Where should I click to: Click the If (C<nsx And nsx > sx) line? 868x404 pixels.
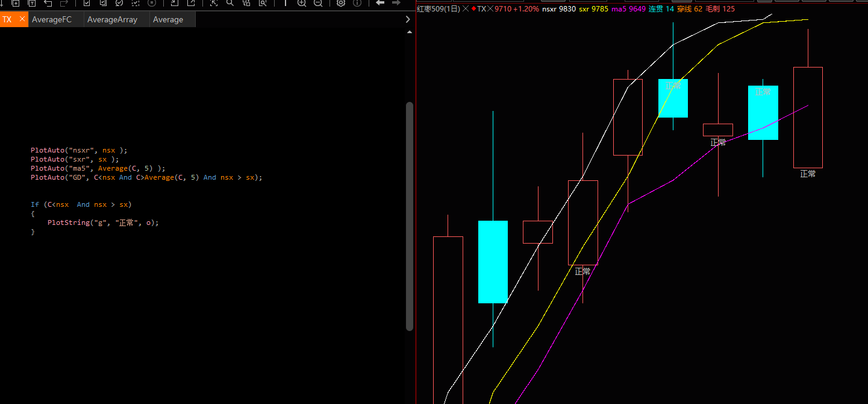point(81,204)
